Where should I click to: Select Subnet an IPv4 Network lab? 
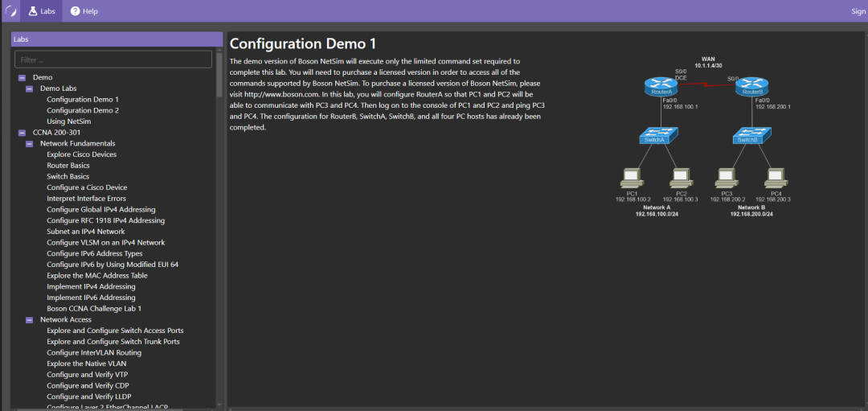[x=86, y=232]
